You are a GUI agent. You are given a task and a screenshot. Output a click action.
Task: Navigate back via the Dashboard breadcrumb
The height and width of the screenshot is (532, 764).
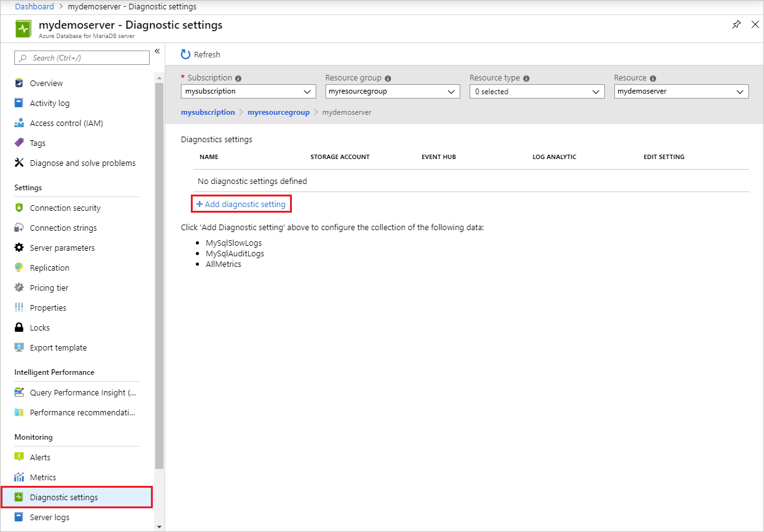[34, 6]
